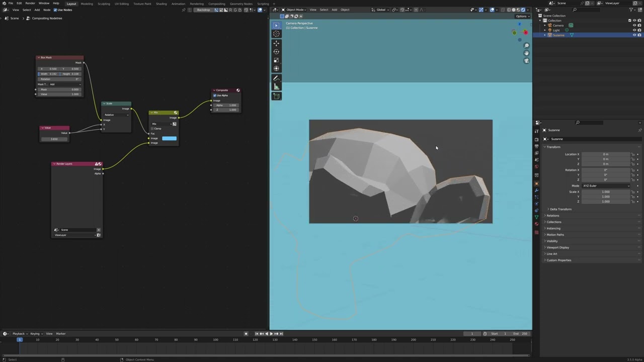
Task: Open the XYZ Euler rotation mode dropdown
Action: [x=606, y=186]
